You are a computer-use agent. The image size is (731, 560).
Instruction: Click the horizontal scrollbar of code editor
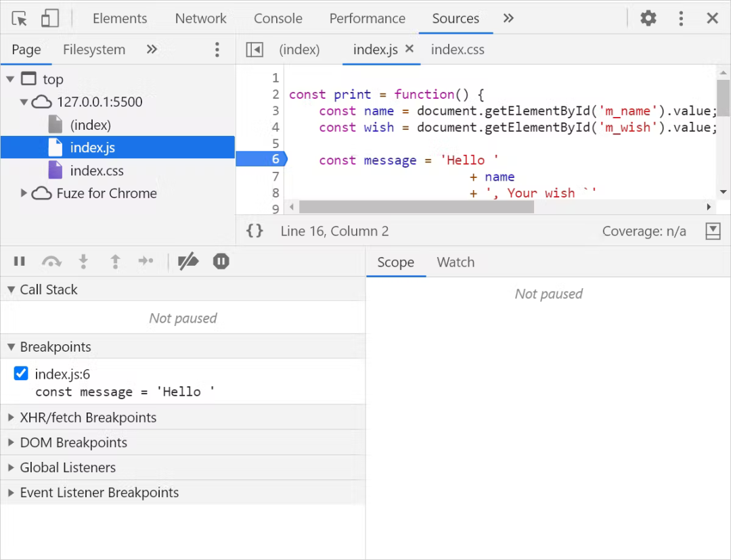point(416,207)
